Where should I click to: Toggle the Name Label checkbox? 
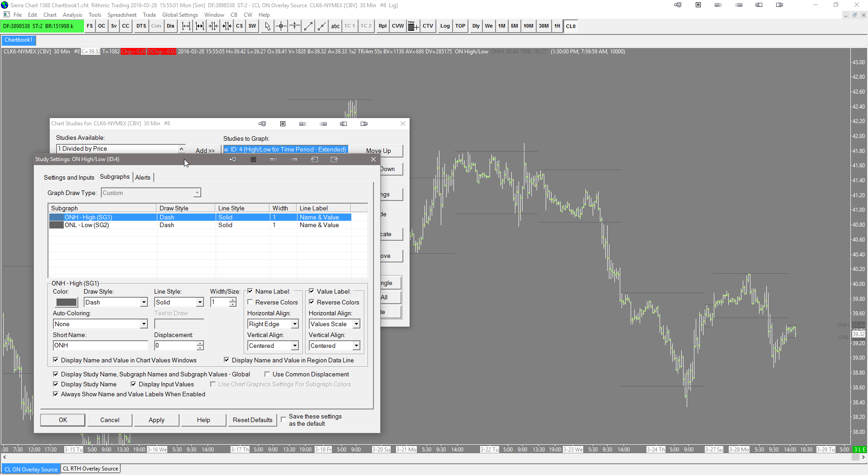click(x=250, y=291)
